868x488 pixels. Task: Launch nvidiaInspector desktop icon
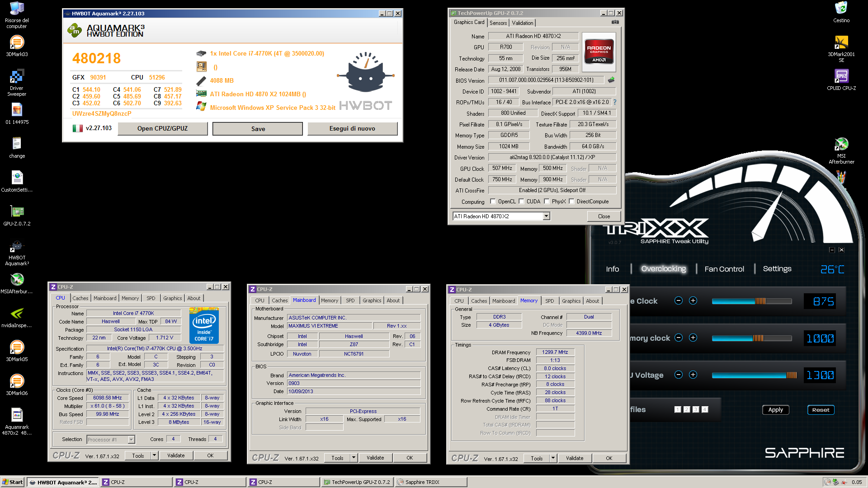pos(17,317)
